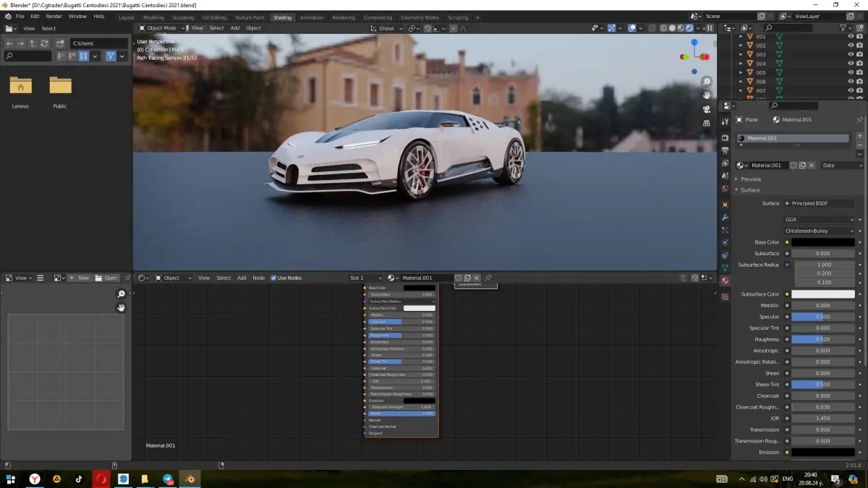Click Open button in image editor
868x488 pixels.
click(x=106, y=278)
